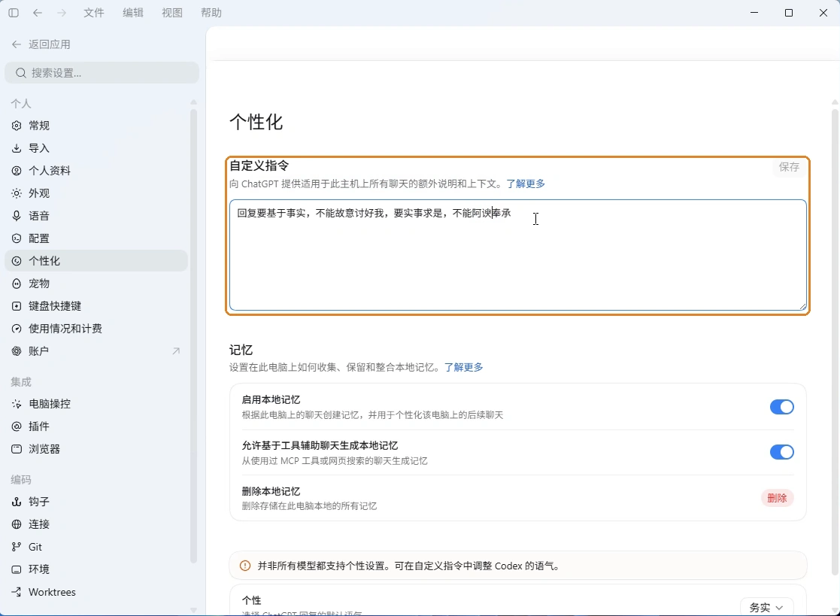Click the 宠物 icon
Viewport: 840px width, 616px height.
pos(17,284)
